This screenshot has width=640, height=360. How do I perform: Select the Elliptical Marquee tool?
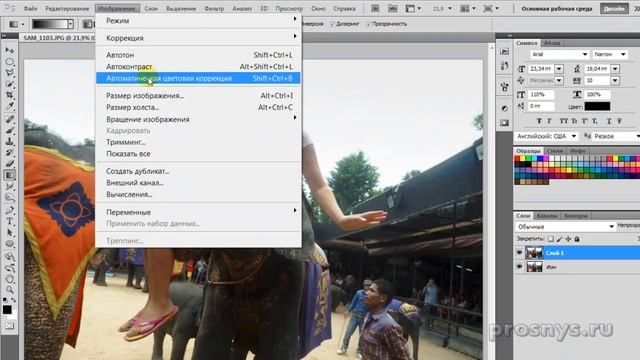click(x=9, y=62)
